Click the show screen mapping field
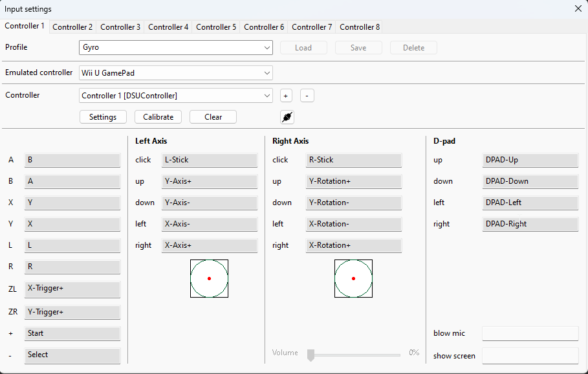The height and width of the screenshot is (374, 588). (530, 355)
